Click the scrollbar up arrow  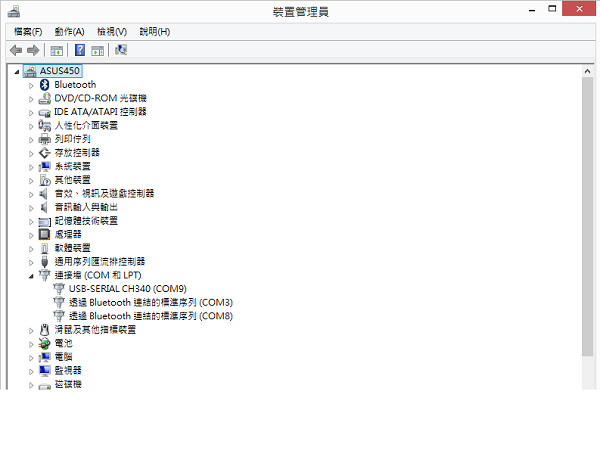click(x=587, y=71)
